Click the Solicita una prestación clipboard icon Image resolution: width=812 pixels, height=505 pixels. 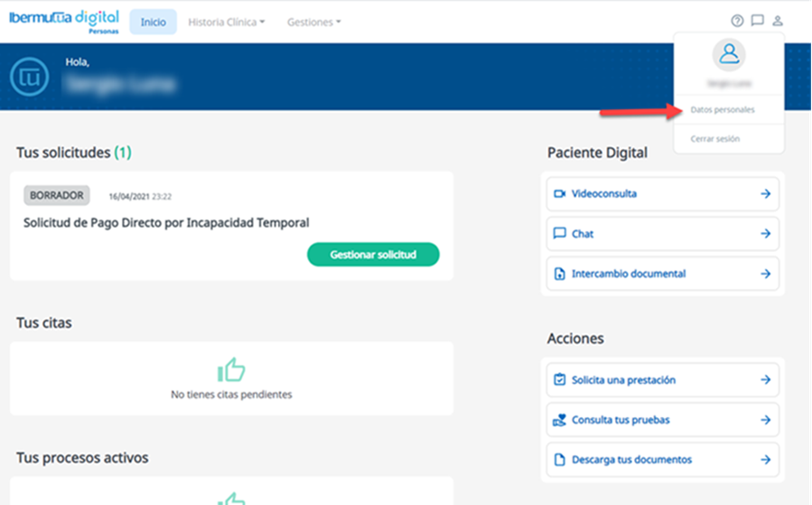click(x=559, y=380)
